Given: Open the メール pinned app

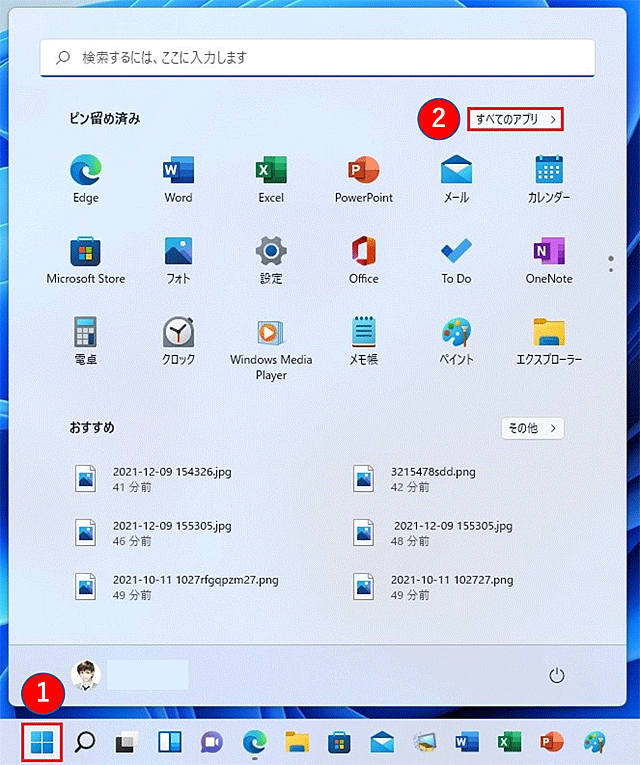Looking at the screenshot, I should coord(456,179).
